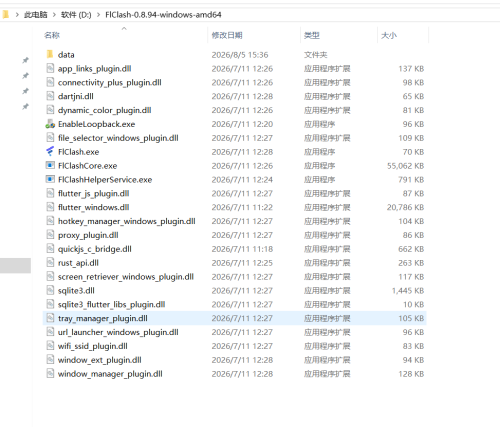500x427 pixels.
Task: Click the FlClashHelperService.exe file name
Action: (105, 180)
